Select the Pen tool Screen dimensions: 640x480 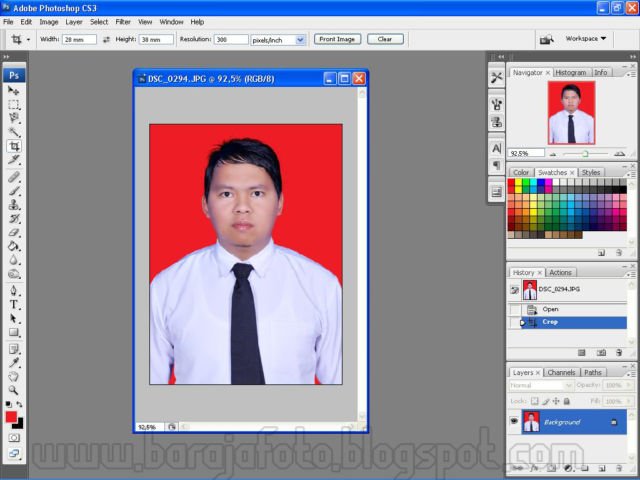pos(13,291)
